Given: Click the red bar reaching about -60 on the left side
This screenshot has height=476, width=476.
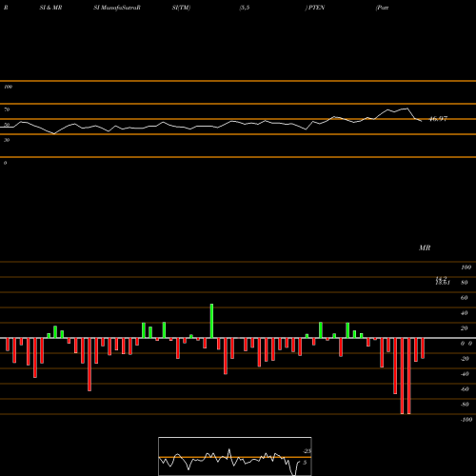Looking at the screenshot, I should 89,365.
